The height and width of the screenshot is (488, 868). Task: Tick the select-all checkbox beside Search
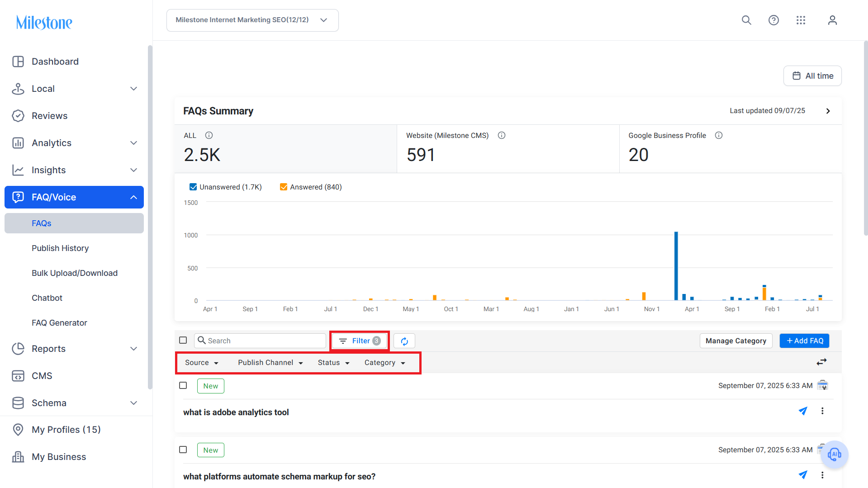[183, 340]
